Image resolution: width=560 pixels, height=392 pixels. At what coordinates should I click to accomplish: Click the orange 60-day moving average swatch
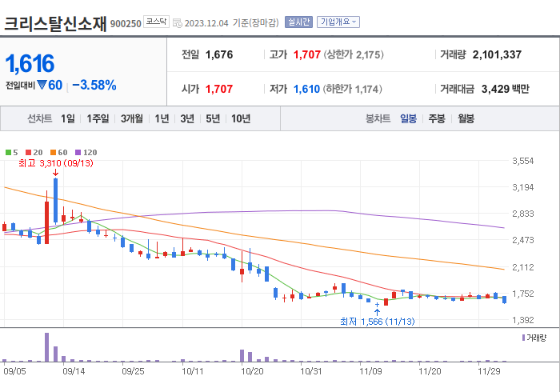tap(54, 153)
